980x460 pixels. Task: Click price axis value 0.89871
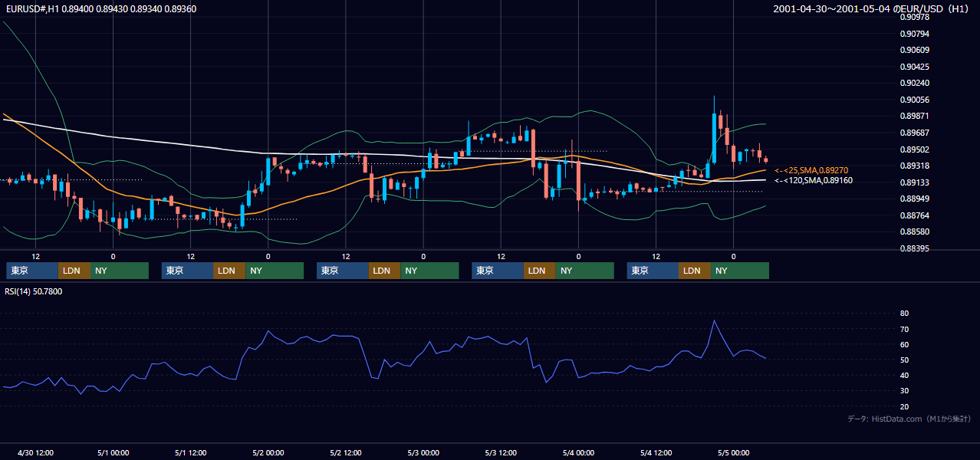[x=914, y=116]
